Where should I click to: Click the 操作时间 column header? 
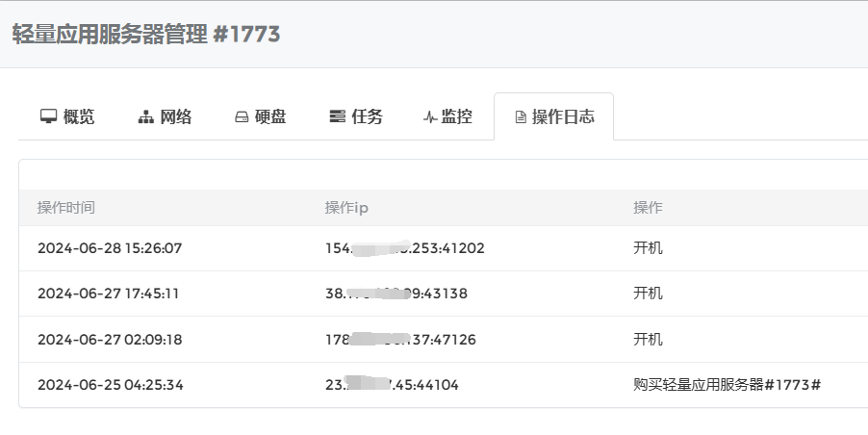click(66, 208)
